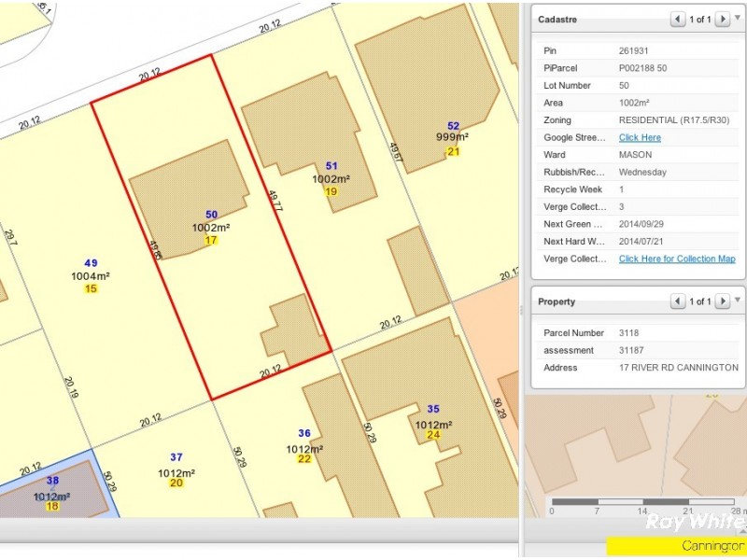
Task: Select lot 50 house number 17 label
Action: tap(211, 240)
